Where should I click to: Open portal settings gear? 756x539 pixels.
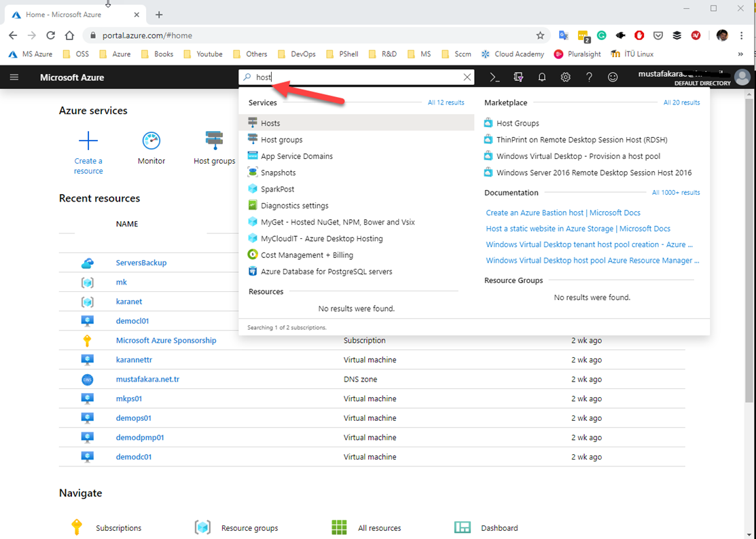tap(566, 77)
